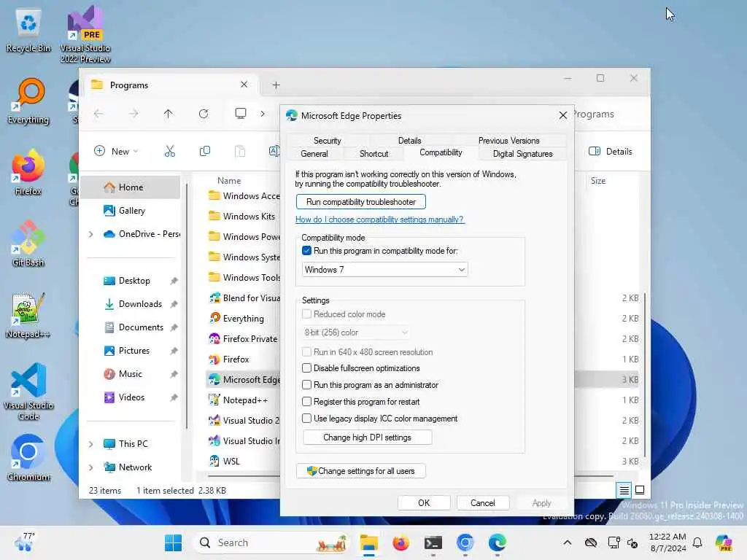Open Git Bash desktop shortcut
This screenshot has height=560, width=747.
pos(28,244)
